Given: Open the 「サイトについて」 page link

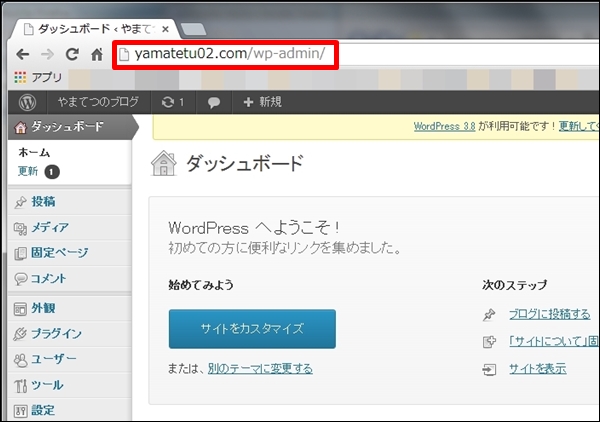Looking at the screenshot, I should pyautogui.click(x=553, y=341).
